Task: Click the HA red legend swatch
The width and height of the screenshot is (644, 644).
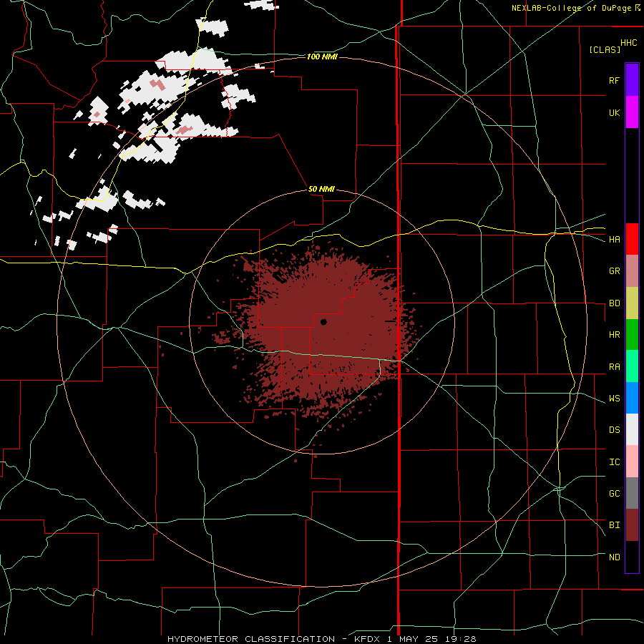Action: tap(632, 239)
